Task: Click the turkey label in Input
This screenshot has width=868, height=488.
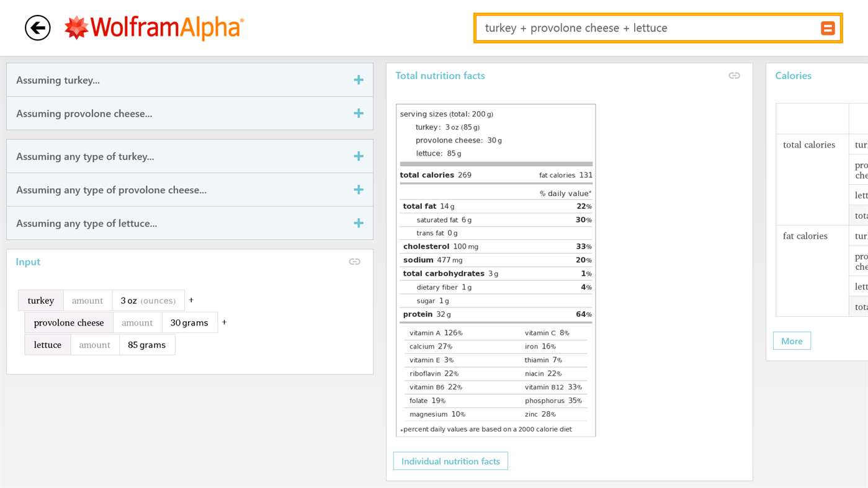Action: (x=41, y=301)
